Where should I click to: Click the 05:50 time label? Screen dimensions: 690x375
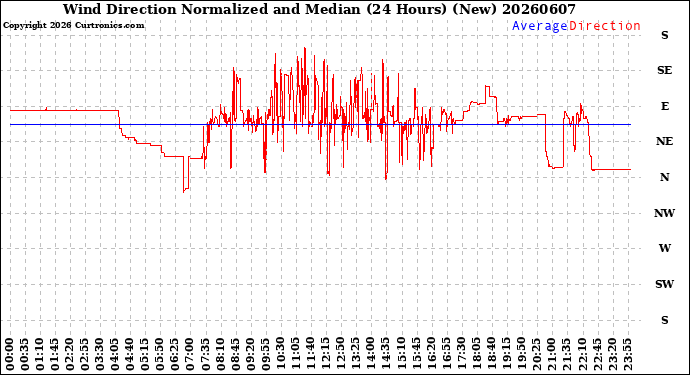(x=160, y=354)
